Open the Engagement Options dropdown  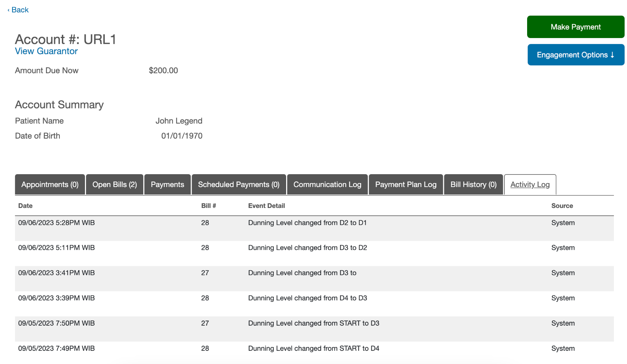click(x=575, y=54)
